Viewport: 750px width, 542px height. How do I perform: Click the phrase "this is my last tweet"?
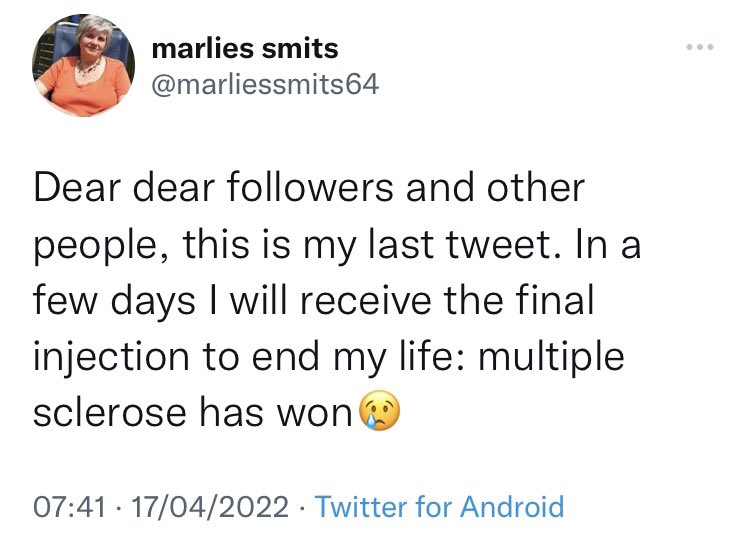click(x=371, y=244)
